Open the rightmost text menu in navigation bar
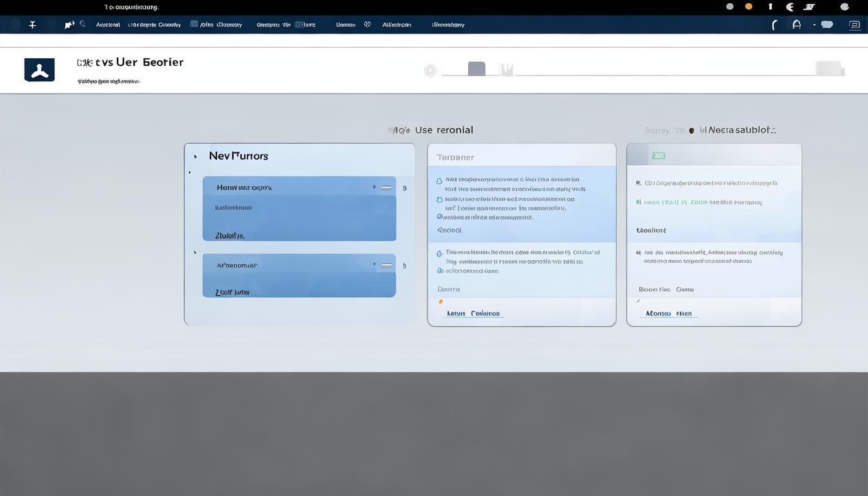 coord(448,25)
